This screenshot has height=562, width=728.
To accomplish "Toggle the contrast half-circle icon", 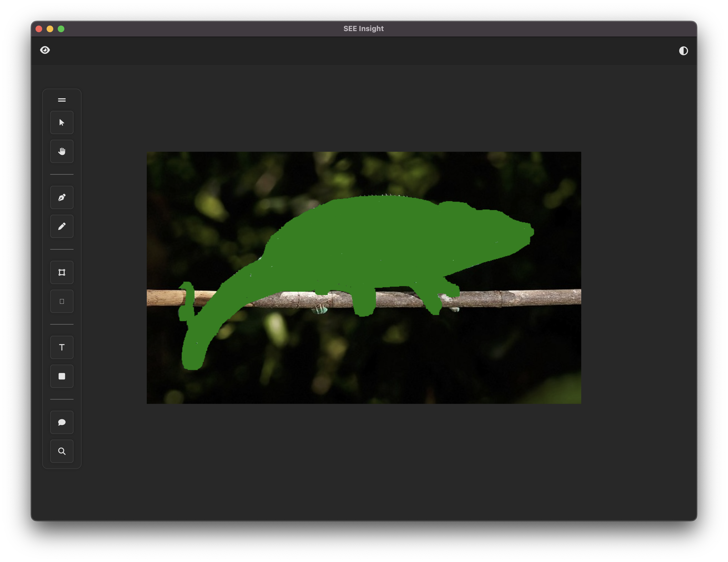I will click(x=683, y=51).
